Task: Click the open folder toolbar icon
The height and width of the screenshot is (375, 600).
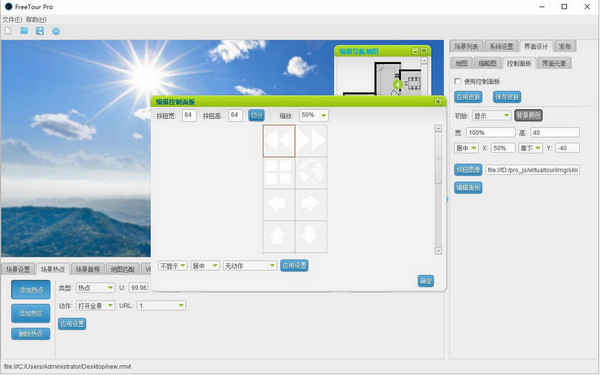Action: pos(24,31)
